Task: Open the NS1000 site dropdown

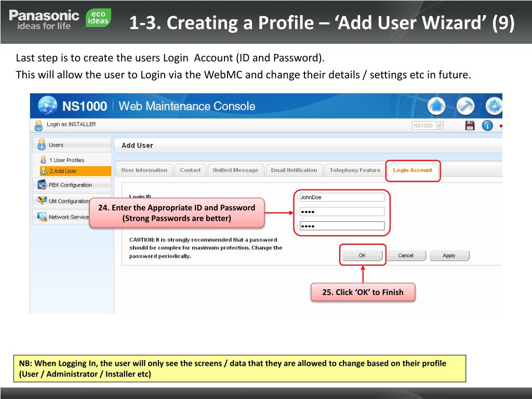Action: pyautogui.click(x=428, y=126)
